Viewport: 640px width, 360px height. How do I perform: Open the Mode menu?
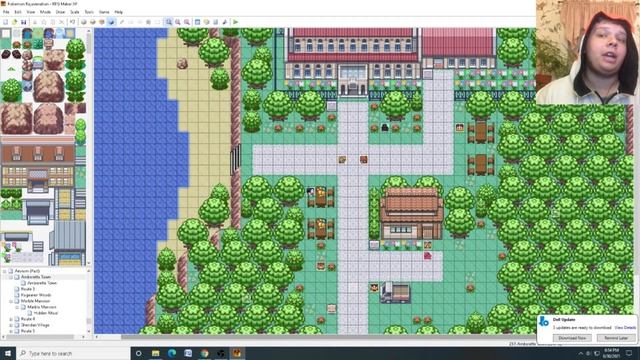(45, 12)
